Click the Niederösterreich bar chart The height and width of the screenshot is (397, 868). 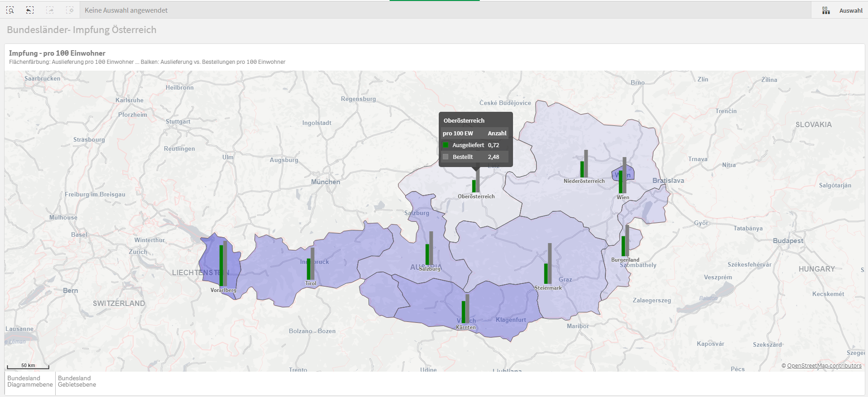[x=584, y=164]
